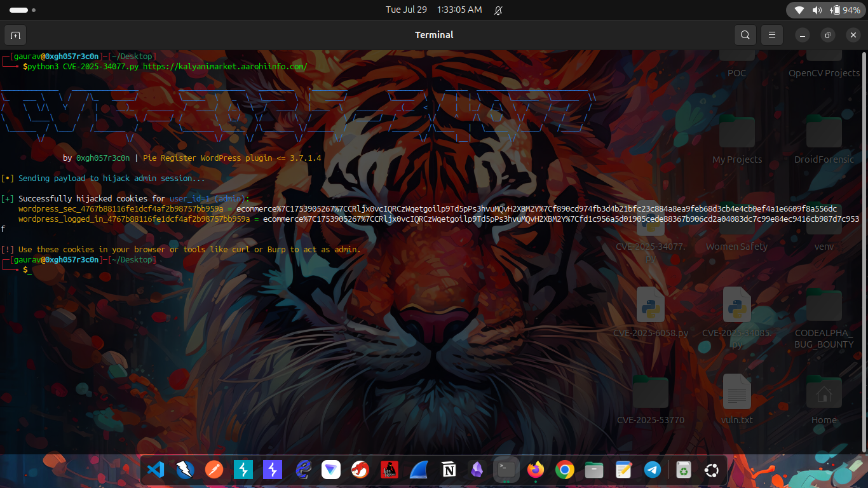The image size is (868, 488).
Task: Minimize the Terminal window
Action: pyautogui.click(x=803, y=35)
